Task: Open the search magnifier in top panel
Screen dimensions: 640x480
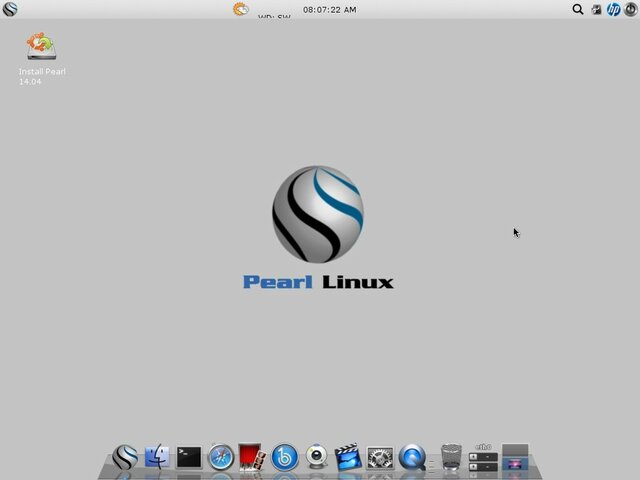Action: (x=578, y=9)
